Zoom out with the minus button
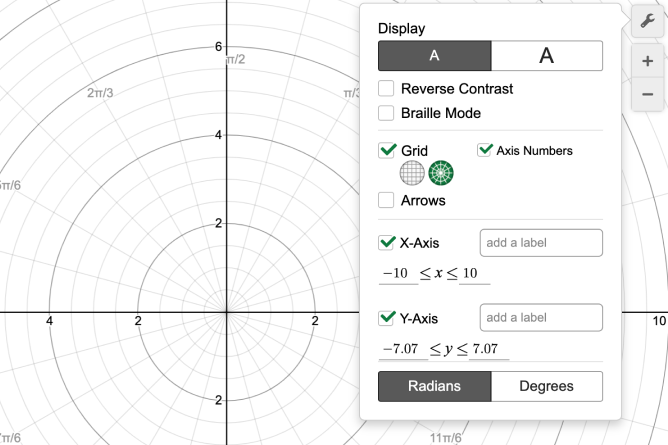The height and width of the screenshot is (445, 668). 647,94
